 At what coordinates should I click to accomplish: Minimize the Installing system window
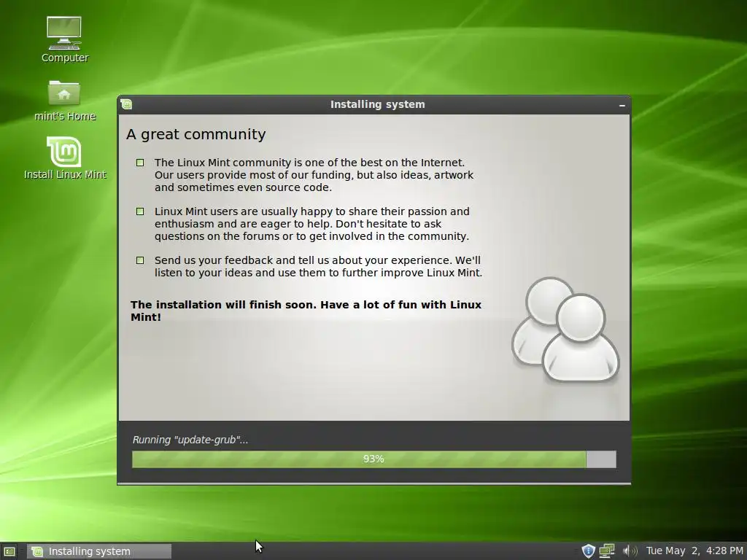622,105
